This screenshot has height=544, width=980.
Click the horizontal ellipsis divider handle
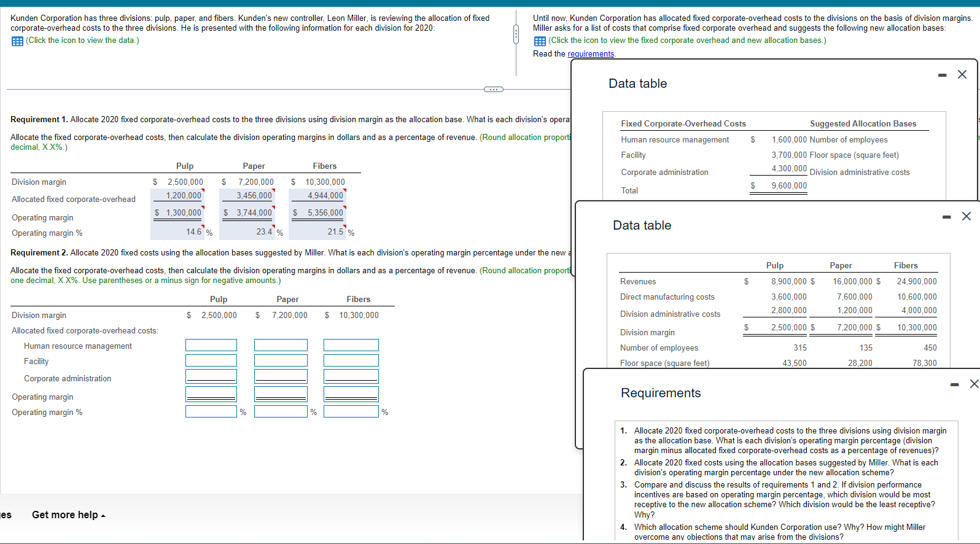click(494, 90)
